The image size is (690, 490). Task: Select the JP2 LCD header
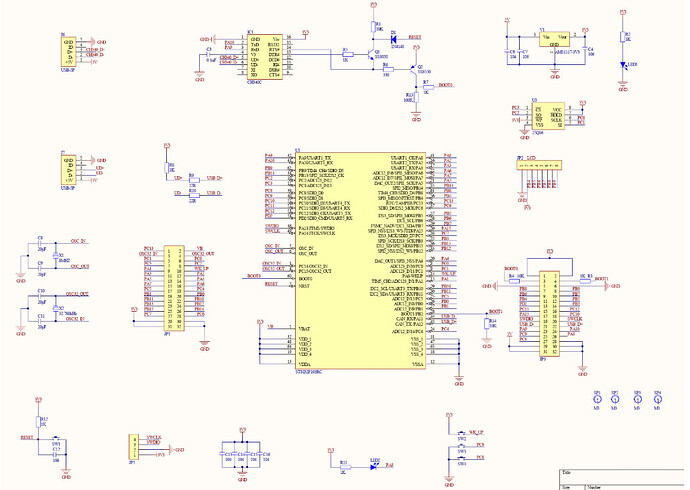[539, 165]
